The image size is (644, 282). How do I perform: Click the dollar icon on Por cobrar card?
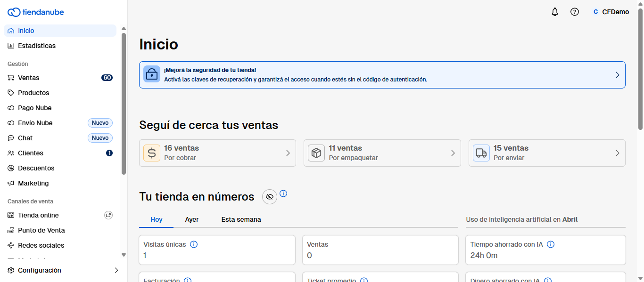pyautogui.click(x=152, y=153)
